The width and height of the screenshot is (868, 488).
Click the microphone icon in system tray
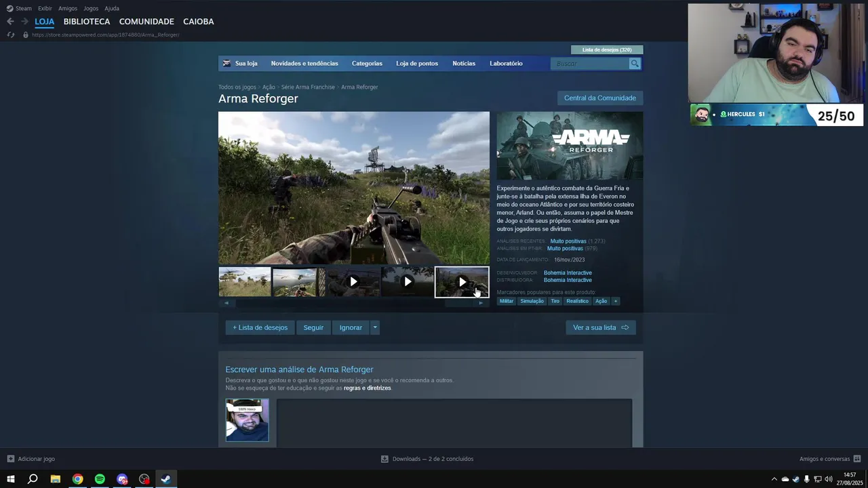point(806,479)
